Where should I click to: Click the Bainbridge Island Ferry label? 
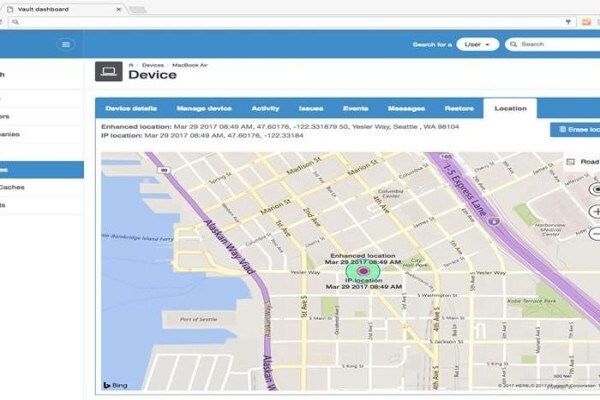[139, 237]
